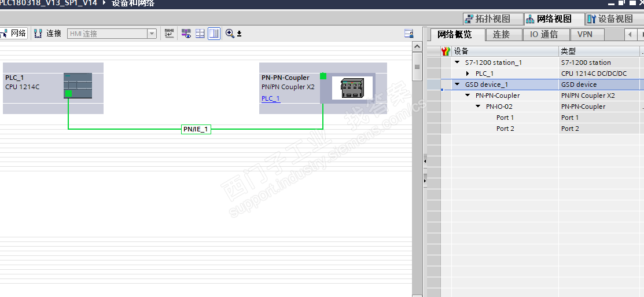Image resolution: width=644 pixels, height=297 pixels.
Task: Click the network view scroll up arrow
Action: coord(417,46)
